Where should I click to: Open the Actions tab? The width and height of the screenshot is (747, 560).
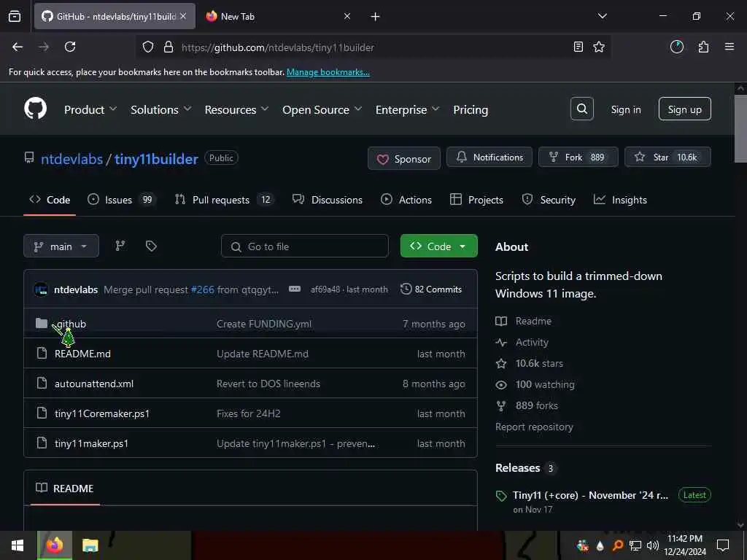[406, 200]
